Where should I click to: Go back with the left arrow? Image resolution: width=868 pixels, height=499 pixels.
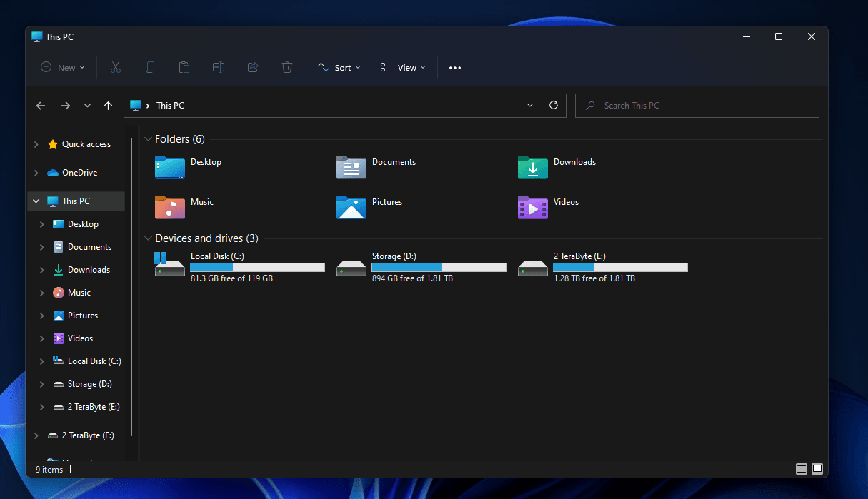[x=41, y=105]
